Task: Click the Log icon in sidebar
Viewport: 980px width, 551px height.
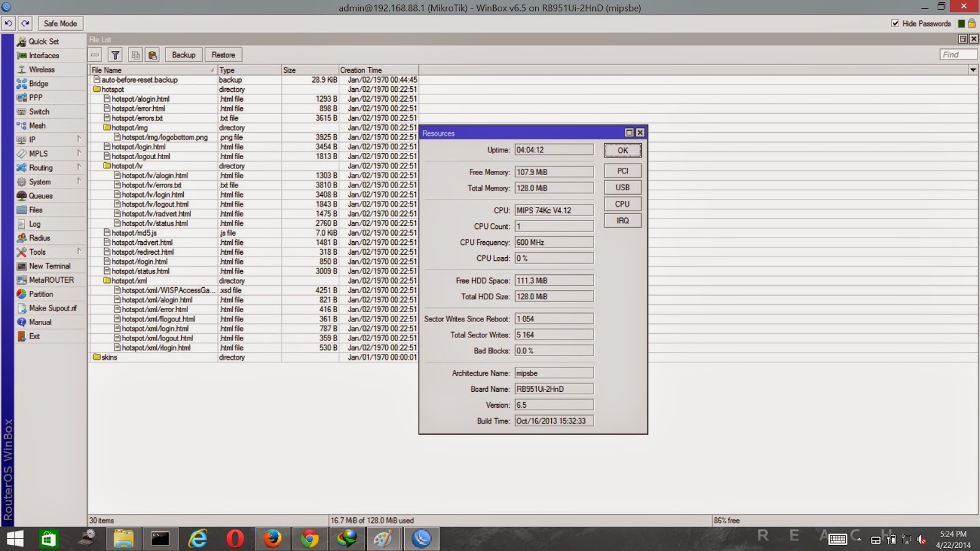Action: pos(21,224)
